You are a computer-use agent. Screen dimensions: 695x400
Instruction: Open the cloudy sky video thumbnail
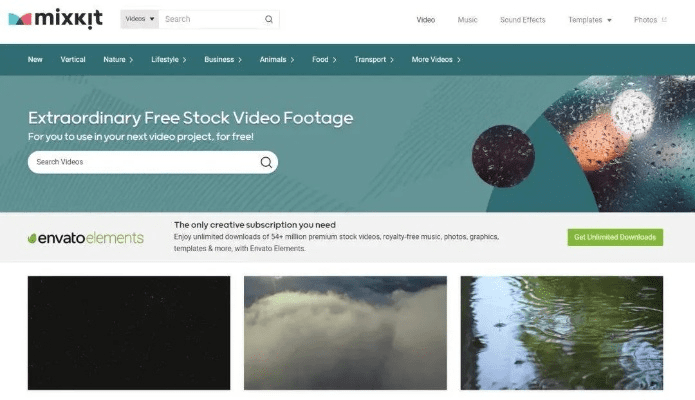pyautogui.click(x=345, y=333)
